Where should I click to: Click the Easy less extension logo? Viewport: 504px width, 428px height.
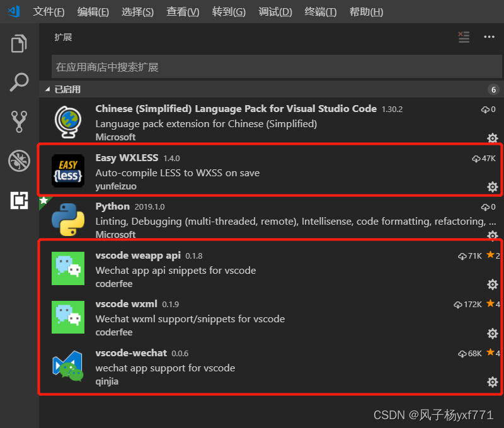[x=68, y=171]
